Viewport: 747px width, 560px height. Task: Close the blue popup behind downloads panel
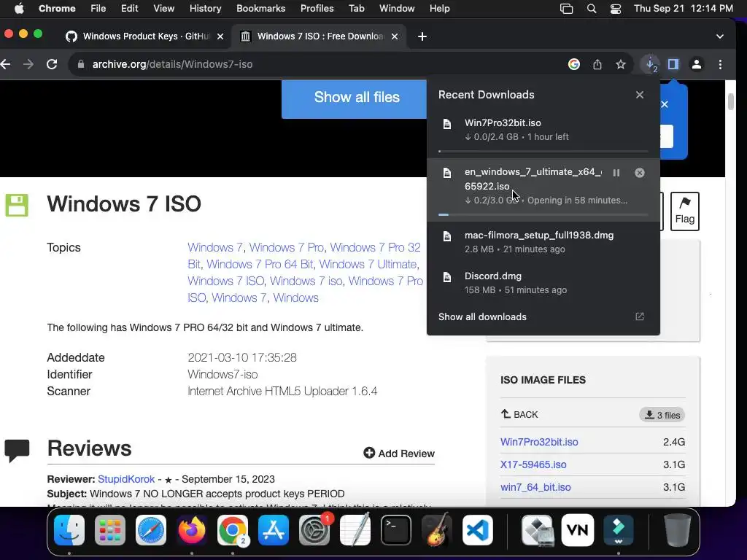pos(665,104)
